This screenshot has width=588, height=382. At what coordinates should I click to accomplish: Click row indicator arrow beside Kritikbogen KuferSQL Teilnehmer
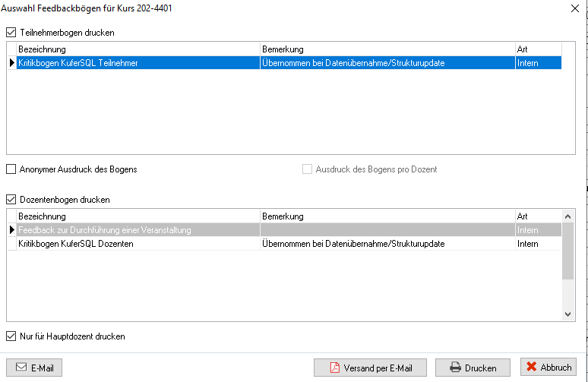[12, 63]
